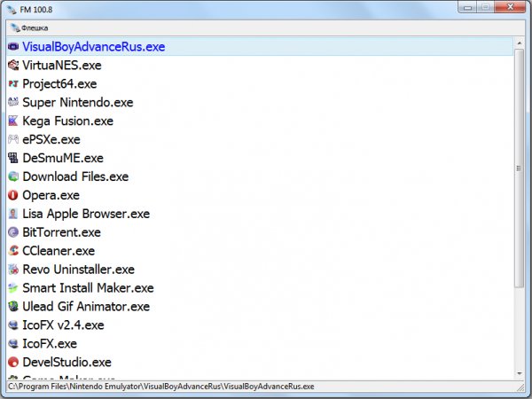Viewport: 532px width, 399px height.
Task: Select the CCleaner.exe entry
Action: pyautogui.click(x=260, y=251)
